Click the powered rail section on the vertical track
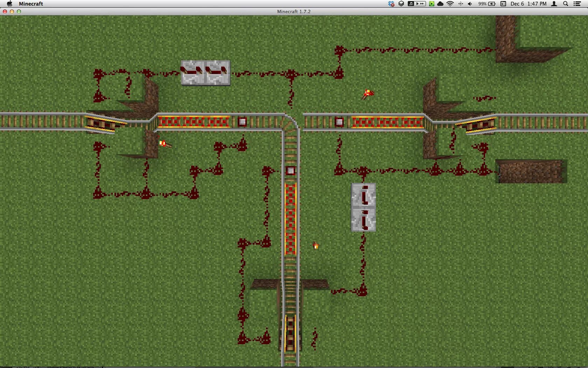The width and height of the screenshot is (588, 368). pyautogui.click(x=290, y=219)
